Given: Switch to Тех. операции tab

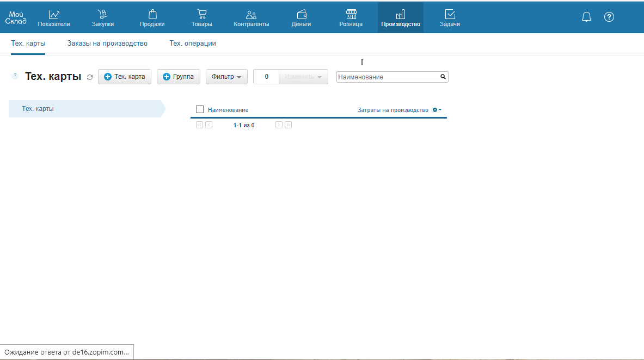Looking at the screenshot, I should [193, 44].
